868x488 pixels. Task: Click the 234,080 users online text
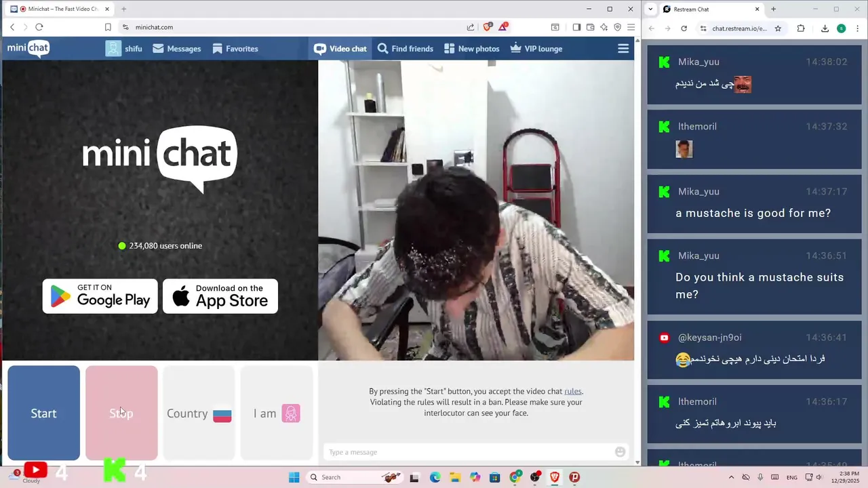165,245
